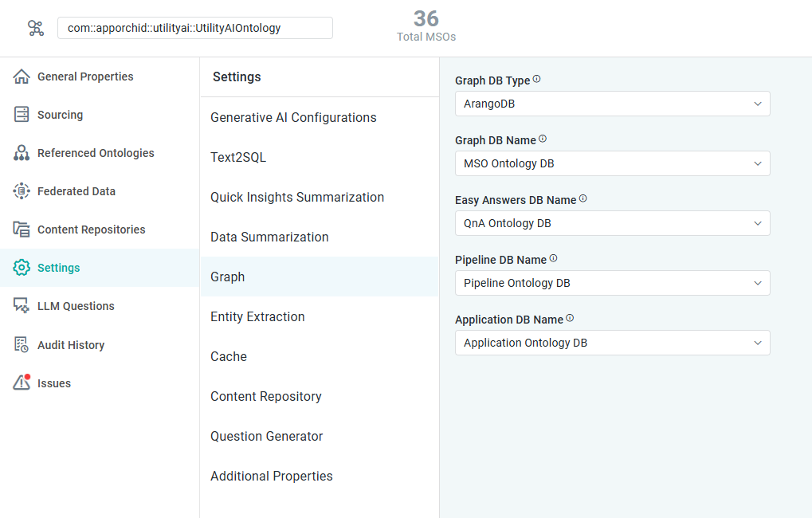812x518 pixels.
Task: Click the Sourcing server icon
Action: [x=22, y=115]
